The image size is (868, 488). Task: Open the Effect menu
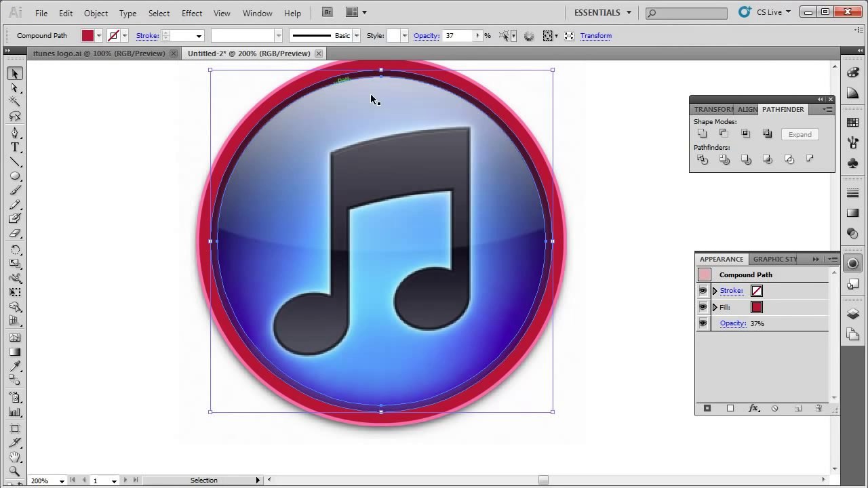192,13
